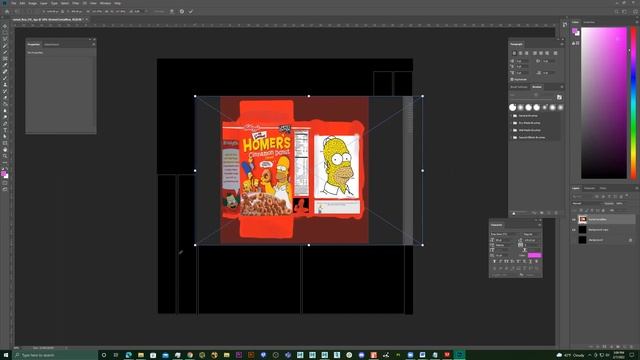Toggle the Hyphenate checkbox
The height and width of the screenshot is (360, 640).
coord(512,80)
